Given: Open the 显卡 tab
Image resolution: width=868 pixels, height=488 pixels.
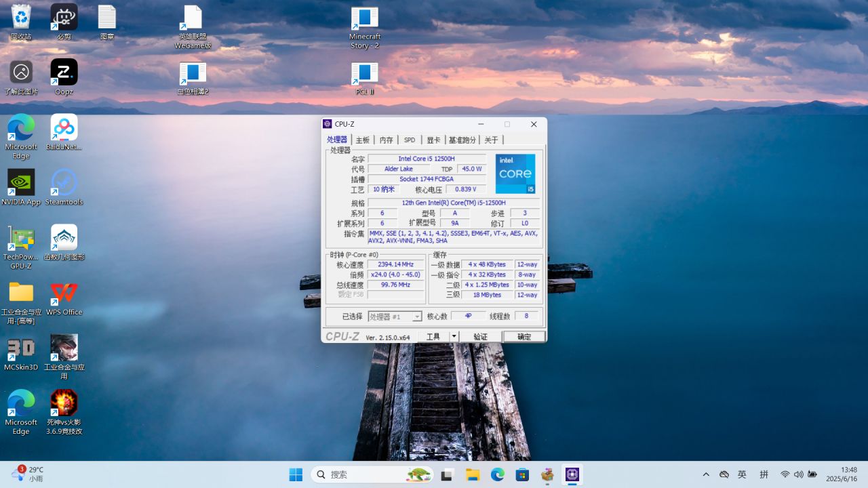Looking at the screenshot, I should (x=433, y=140).
